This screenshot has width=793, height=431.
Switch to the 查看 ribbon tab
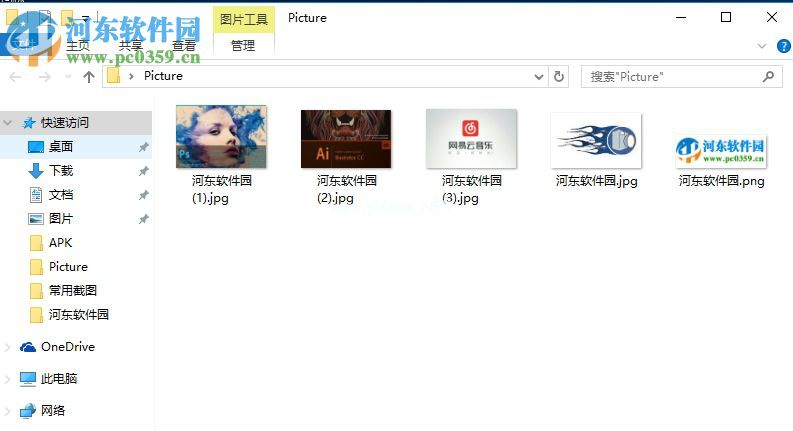183,46
